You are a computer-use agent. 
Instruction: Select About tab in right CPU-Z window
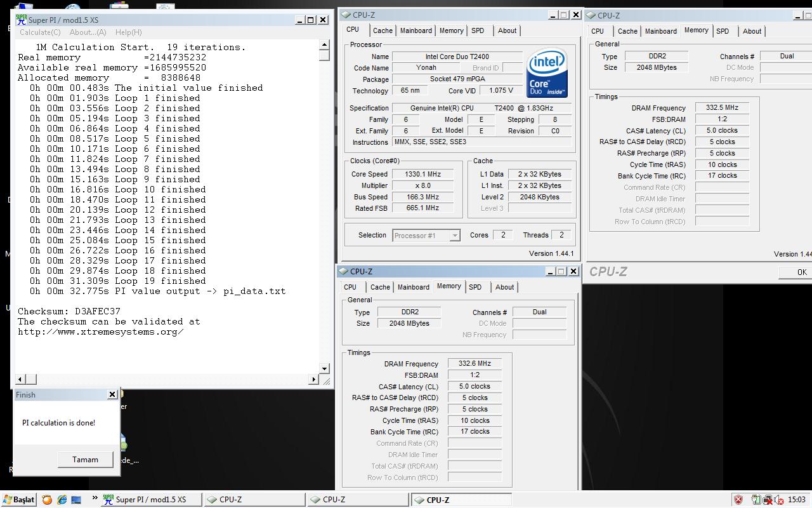pos(752,31)
